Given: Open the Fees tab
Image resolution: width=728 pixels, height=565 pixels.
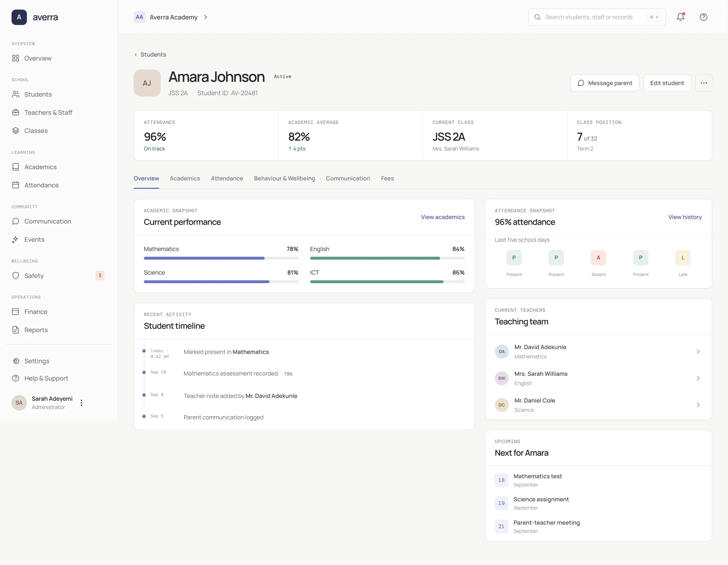Looking at the screenshot, I should [387, 179].
